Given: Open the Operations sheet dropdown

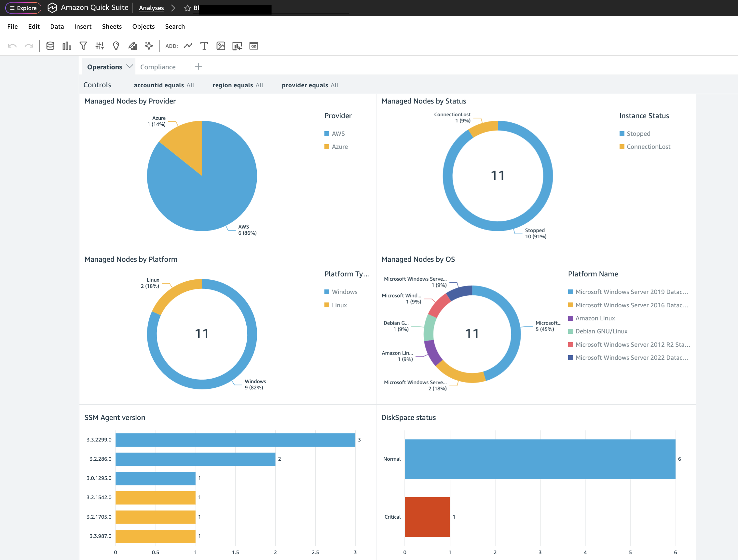Looking at the screenshot, I should point(130,66).
